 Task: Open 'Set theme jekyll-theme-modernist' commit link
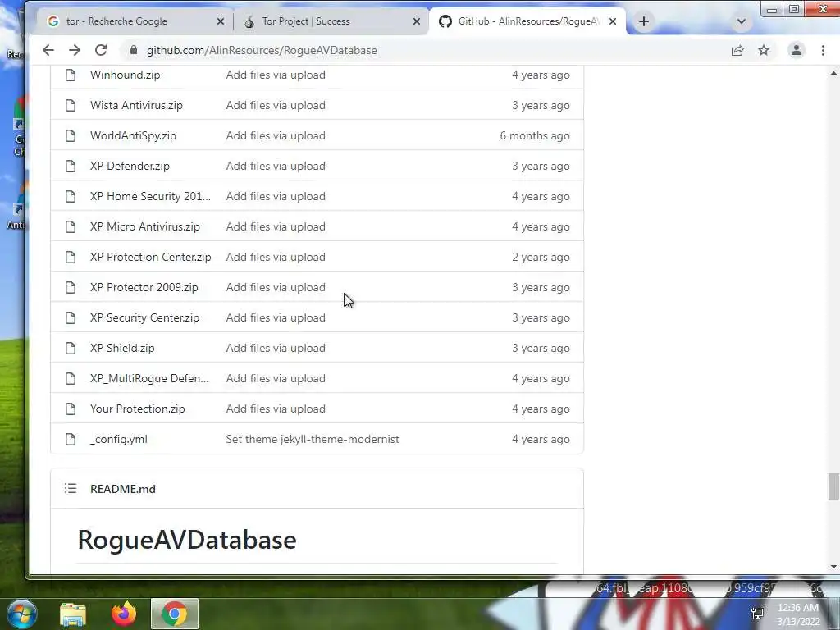(x=313, y=440)
